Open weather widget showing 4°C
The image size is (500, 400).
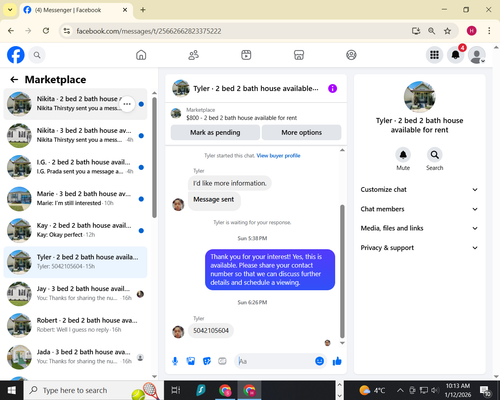(x=372, y=390)
